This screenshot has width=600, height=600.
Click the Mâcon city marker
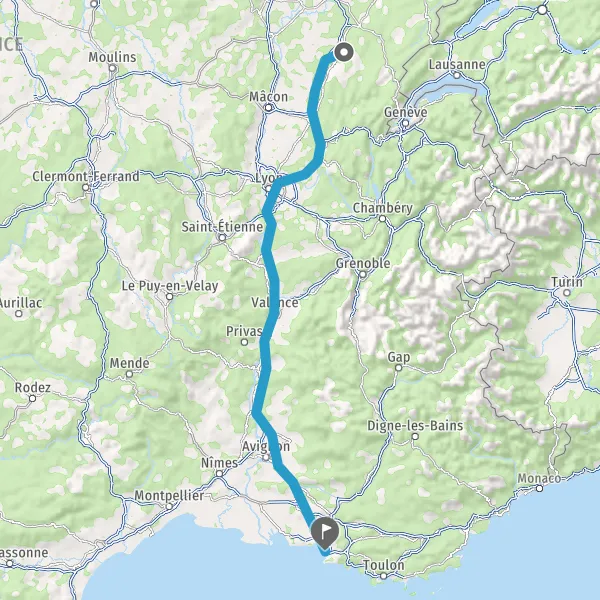[x=268, y=108]
